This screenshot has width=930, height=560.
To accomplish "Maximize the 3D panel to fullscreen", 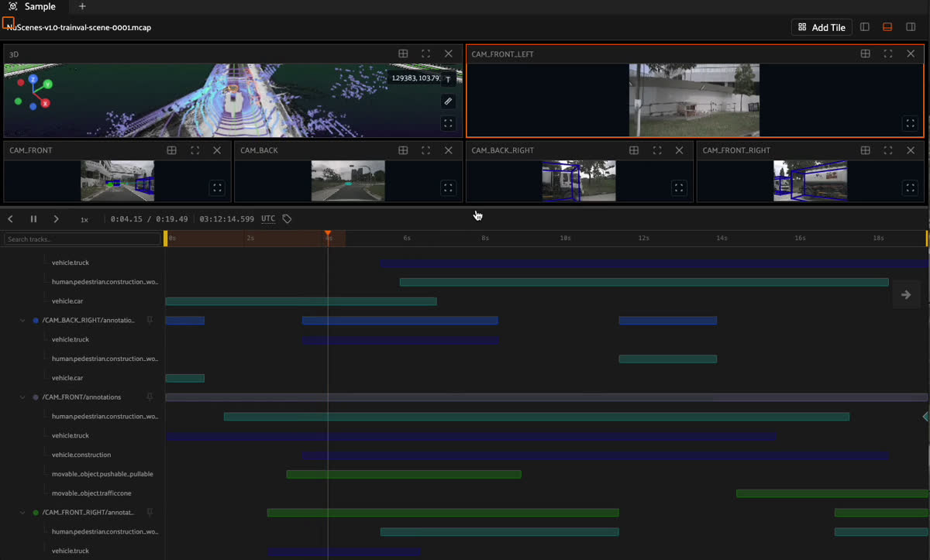I will [x=425, y=54].
